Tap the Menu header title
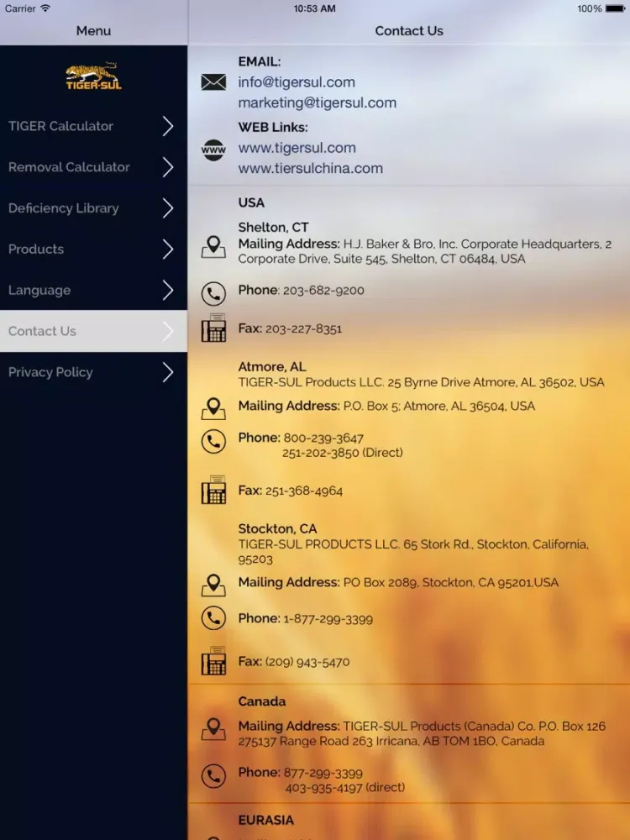630x840 pixels. click(x=94, y=30)
